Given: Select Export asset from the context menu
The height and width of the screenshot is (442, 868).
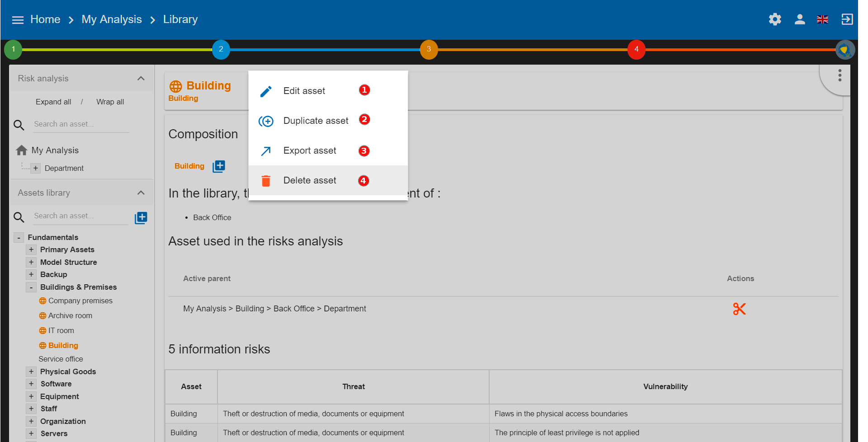Looking at the screenshot, I should click(x=310, y=150).
